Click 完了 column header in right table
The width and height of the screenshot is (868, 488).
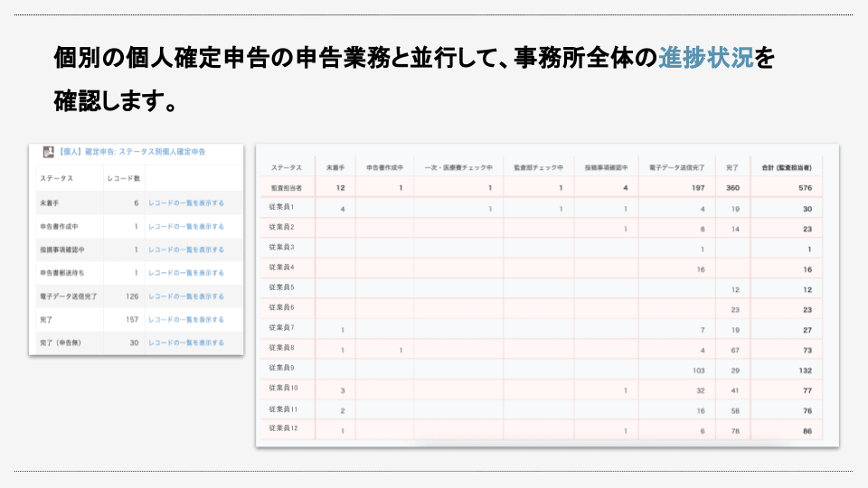732,167
